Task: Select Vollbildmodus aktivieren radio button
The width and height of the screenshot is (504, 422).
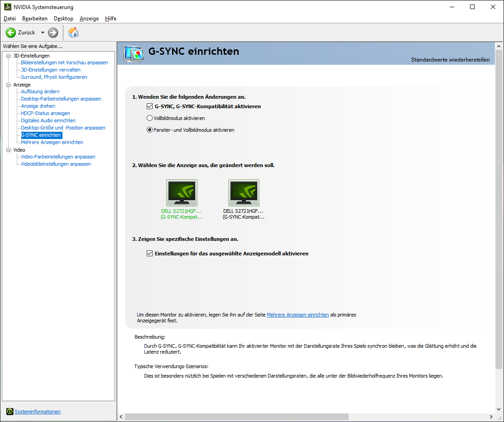Action: pyautogui.click(x=149, y=118)
